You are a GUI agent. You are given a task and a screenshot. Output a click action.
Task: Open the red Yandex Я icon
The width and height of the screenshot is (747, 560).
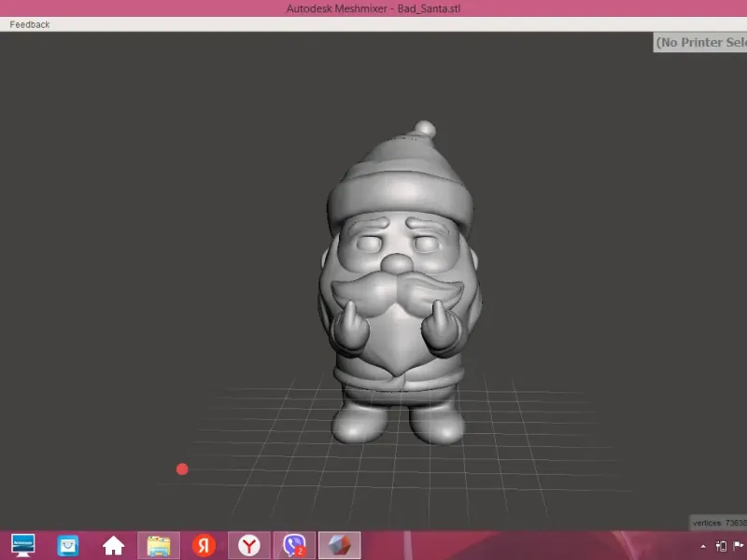[204, 546]
